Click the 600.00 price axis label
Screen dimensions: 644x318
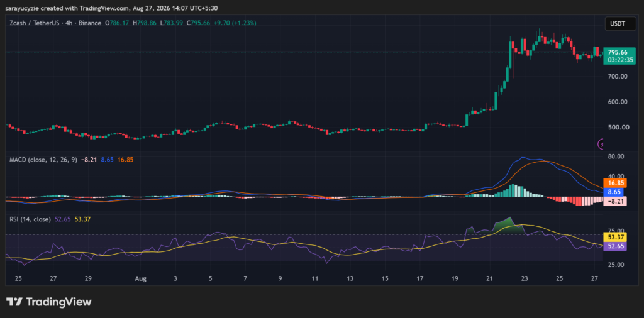tap(618, 102)
